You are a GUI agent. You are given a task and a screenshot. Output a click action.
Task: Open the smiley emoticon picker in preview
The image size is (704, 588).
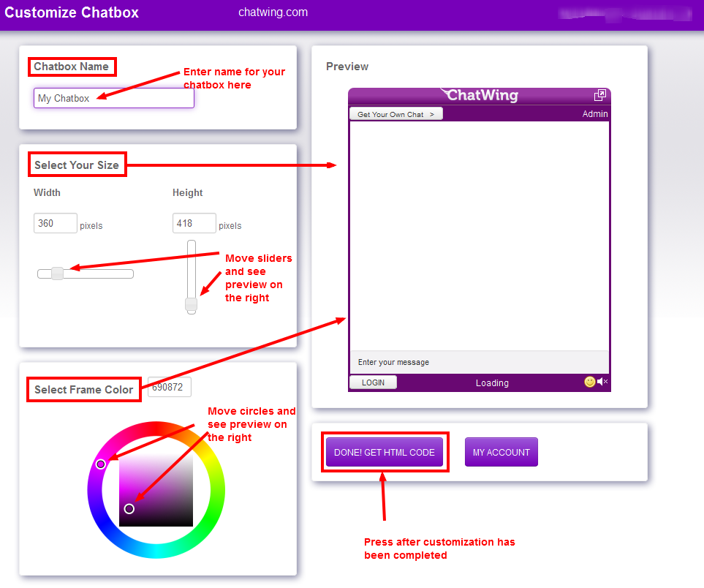coord(589,382)
